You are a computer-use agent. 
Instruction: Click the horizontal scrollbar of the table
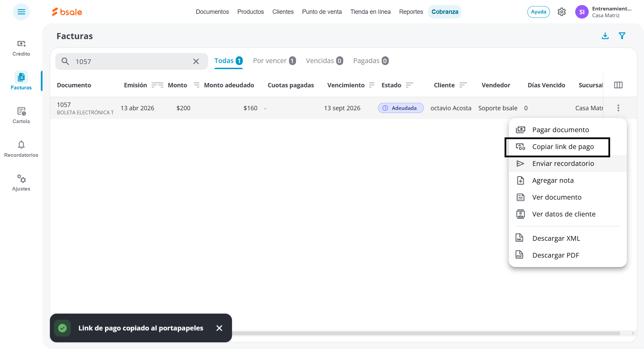(426, 333)
